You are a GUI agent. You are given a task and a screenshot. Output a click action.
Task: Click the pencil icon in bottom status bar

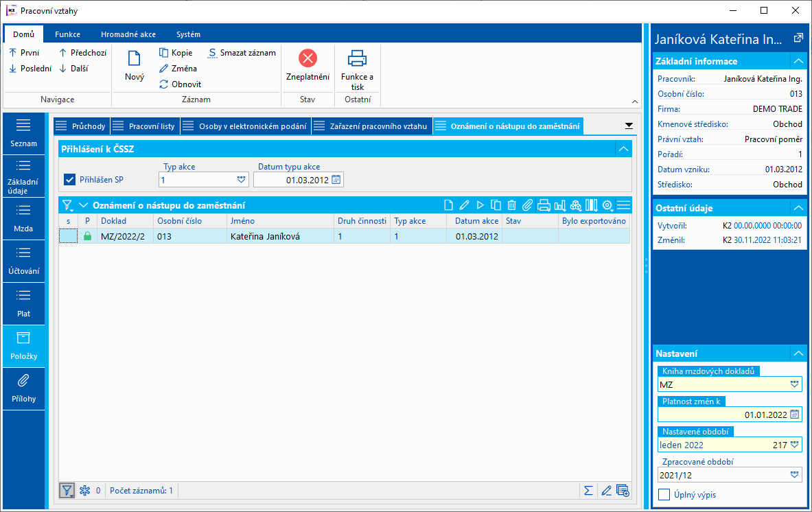point(606,490)
